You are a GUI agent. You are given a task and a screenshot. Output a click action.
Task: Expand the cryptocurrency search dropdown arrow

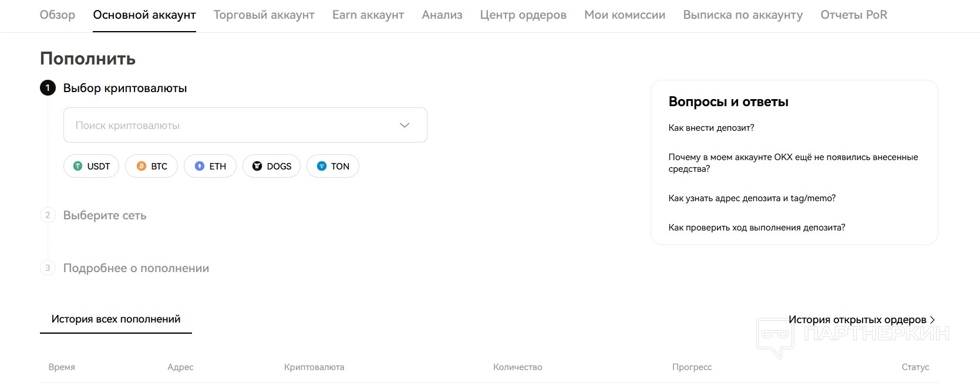pyautogui.click(x=405, y=125)
